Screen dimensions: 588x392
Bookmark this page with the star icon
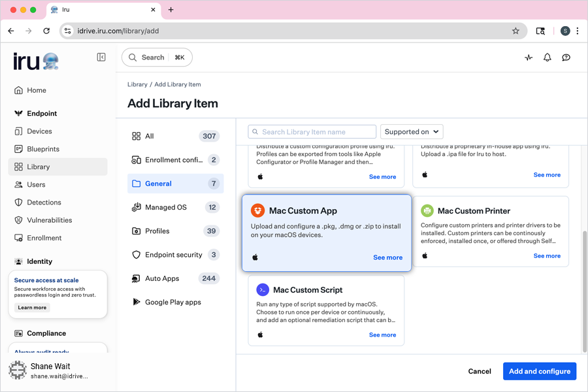click(x=515, y=31)
